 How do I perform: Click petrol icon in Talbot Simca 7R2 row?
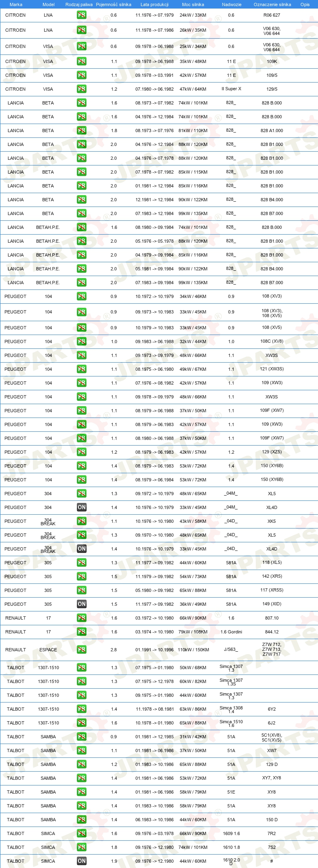pos(81,833)
